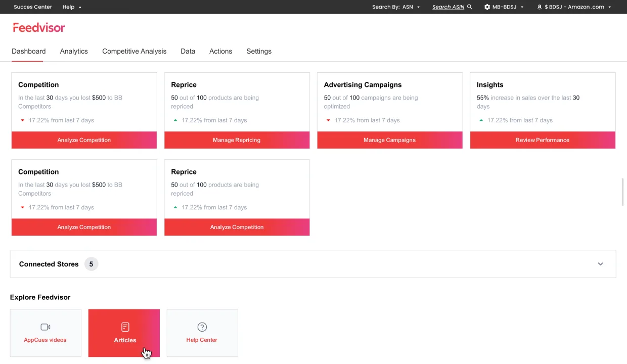Click the Feedvisor logo

39,28
